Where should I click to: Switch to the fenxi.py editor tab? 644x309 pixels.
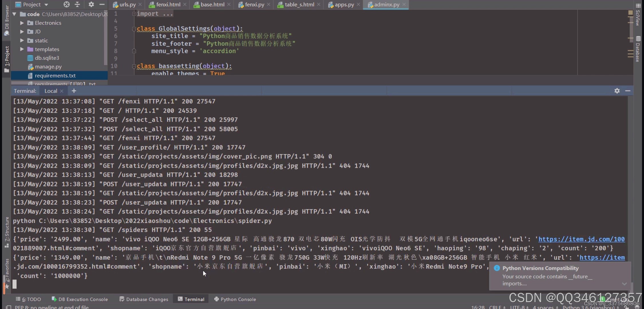point(254,5)
